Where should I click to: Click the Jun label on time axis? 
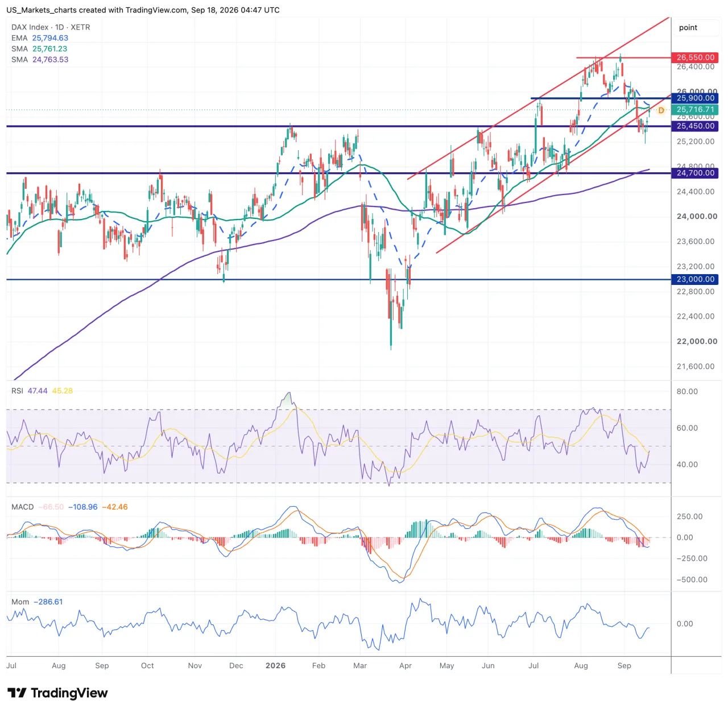488,665
